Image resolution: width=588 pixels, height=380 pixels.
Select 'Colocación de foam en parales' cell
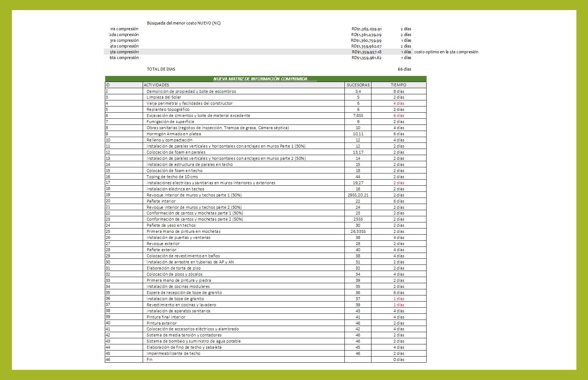(244, 152)
